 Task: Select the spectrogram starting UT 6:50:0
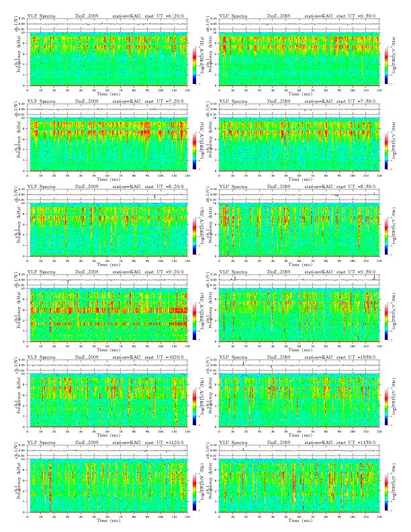tap(299, 58)
